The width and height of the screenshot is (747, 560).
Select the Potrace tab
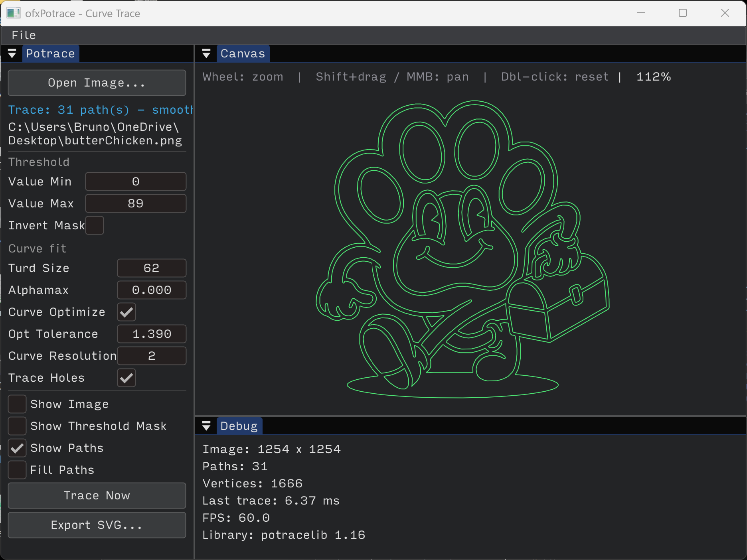pos(50,53)
